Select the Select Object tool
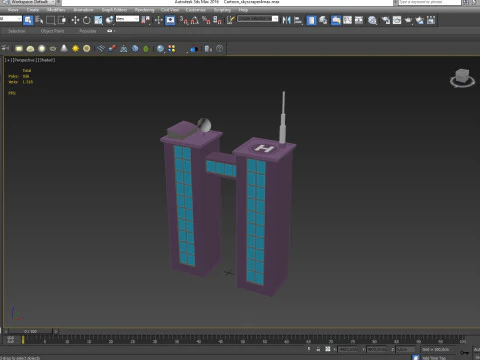This screenshot has height=360, width=480. pyautogui.click(x=28, y=20)
